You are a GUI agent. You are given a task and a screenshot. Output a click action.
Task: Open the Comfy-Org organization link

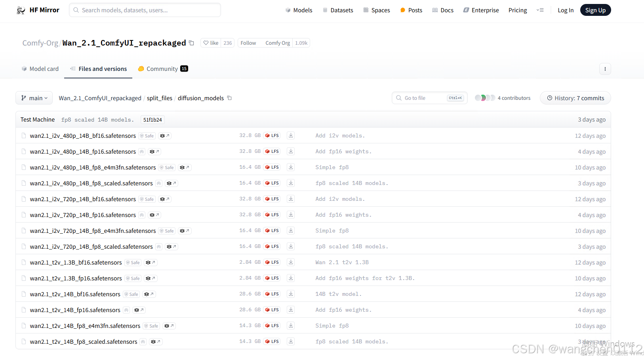coord(40,43)
